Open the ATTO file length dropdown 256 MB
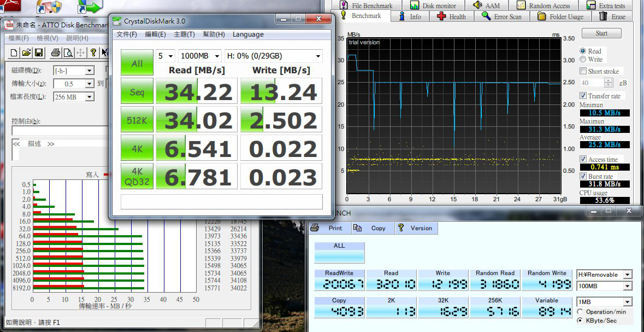This screenshot has width=644, height=332. pyautogui.click(x=74, y=97)
